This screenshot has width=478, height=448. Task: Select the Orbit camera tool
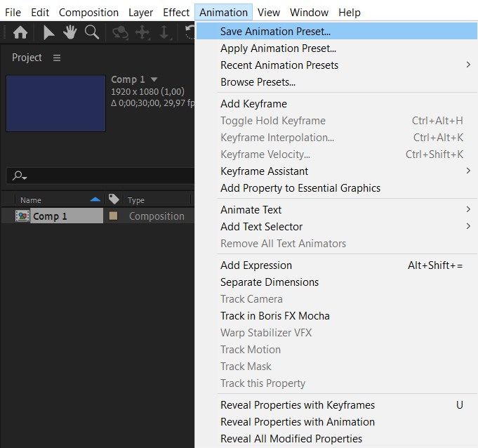[x=121, y=32]
